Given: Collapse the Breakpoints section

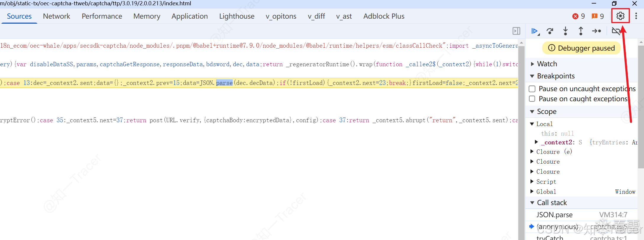Looking at the screenshot, I should (532, 76).
